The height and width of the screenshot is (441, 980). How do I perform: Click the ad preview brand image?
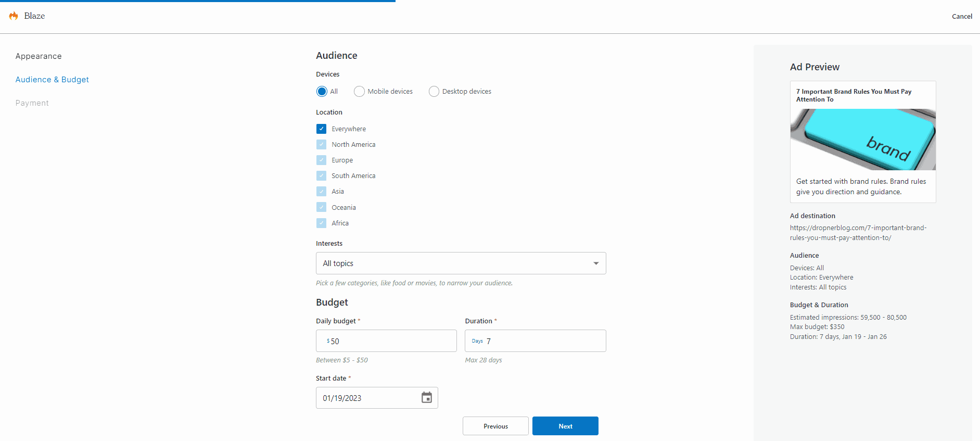pos(862,140)
